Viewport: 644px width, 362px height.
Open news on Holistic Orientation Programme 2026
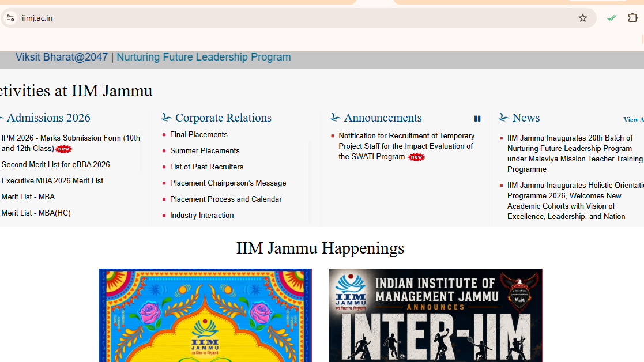coord(575,201)
